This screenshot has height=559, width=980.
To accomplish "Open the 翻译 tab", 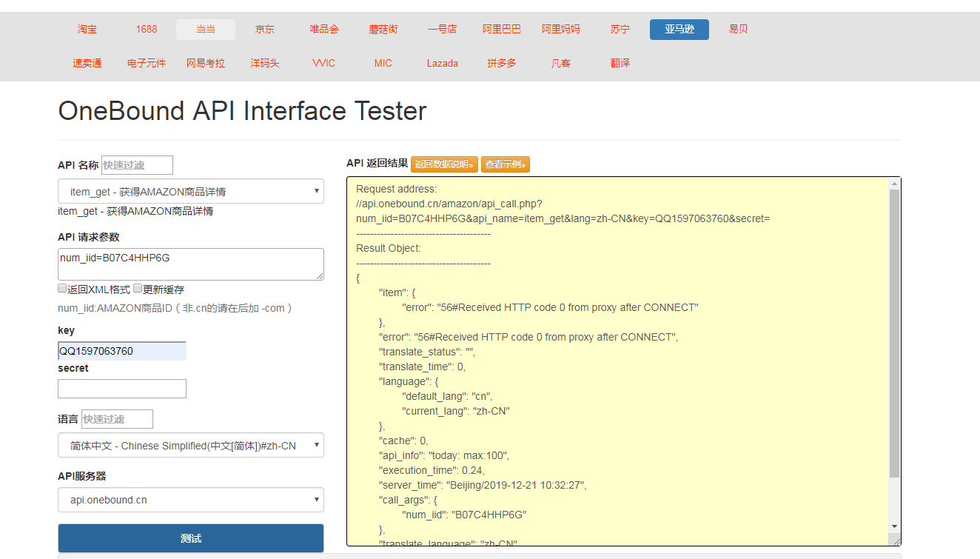I will point(620,64).
